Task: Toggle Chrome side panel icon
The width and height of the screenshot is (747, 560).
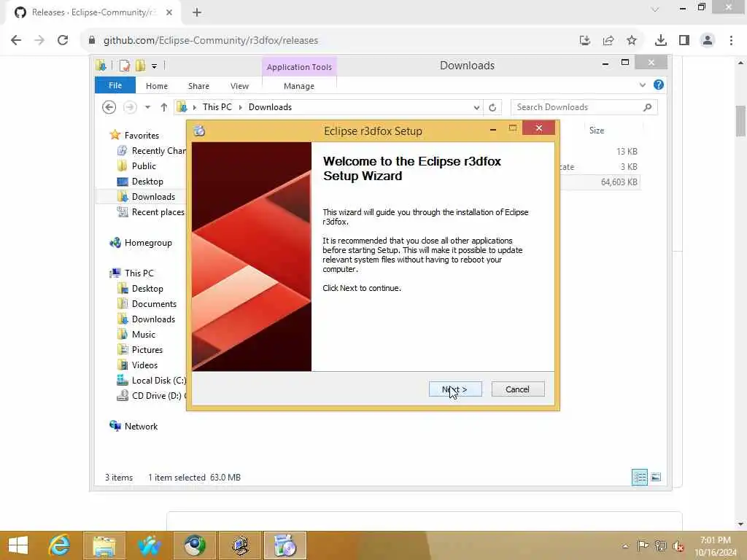Action: (684, 41)
